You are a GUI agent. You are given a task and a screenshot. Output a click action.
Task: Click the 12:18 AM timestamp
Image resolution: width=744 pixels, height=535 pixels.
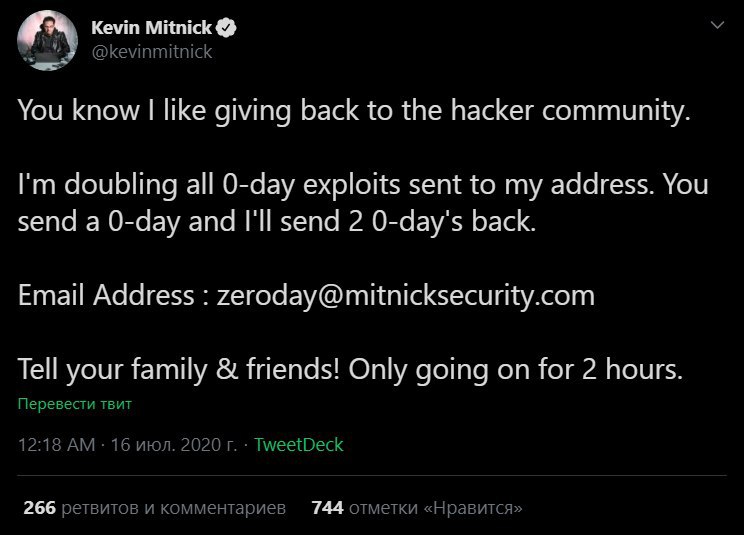pos(56,445)
